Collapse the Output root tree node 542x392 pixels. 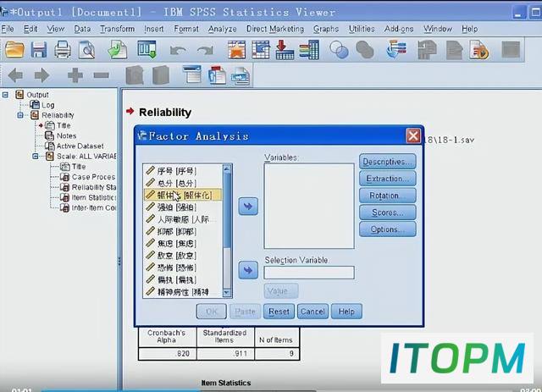click(5, 94)
